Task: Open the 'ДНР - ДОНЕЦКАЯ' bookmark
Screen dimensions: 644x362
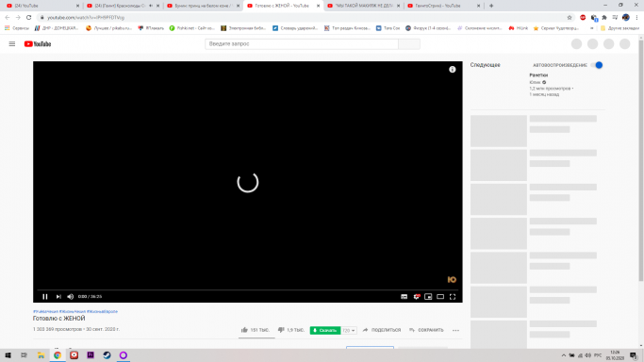Action: 57,28
